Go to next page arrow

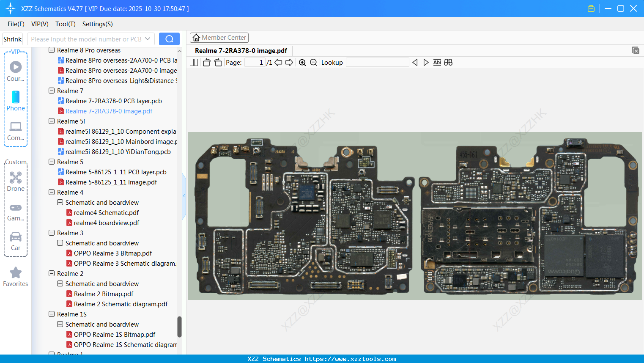click(x=289, y=63)
